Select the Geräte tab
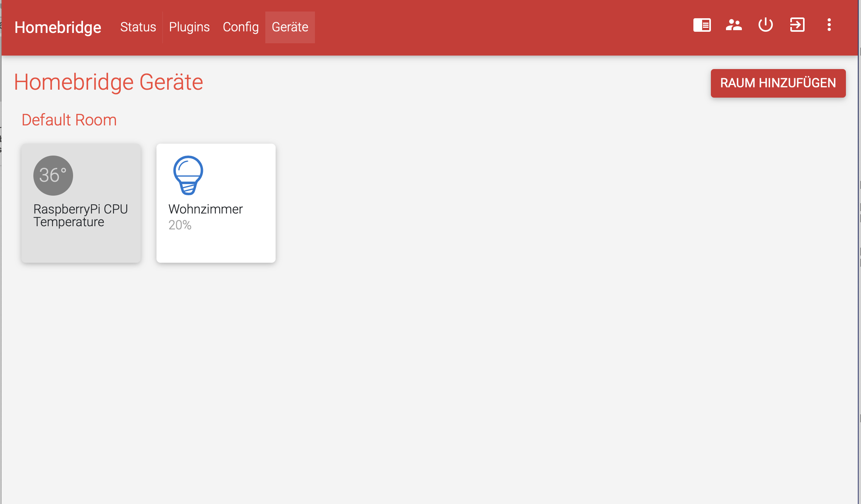The height and width of the screenshot is (504, 861). point(290,27)
